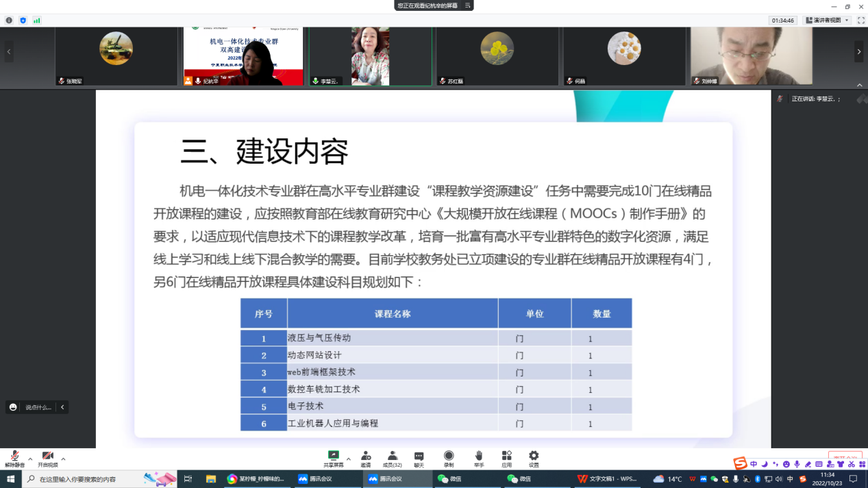Collapse the participant video strip
The height and width of the screenshot is (488, 868).
pyautogui.click(x=859, y=85)
